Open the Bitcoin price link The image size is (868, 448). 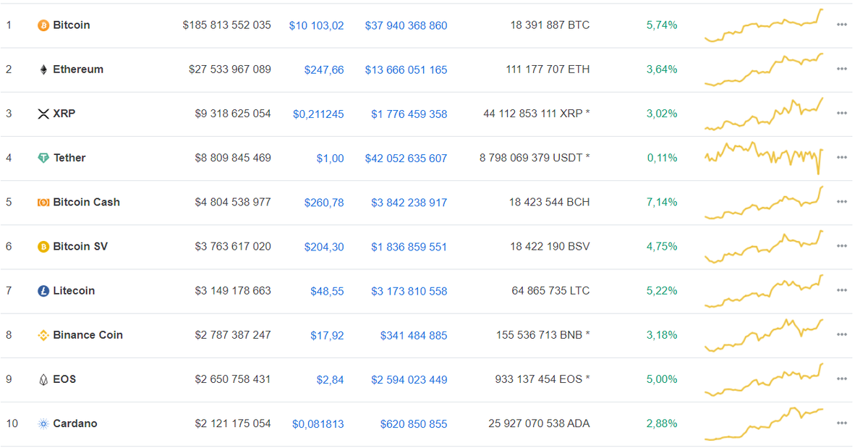tap(318, 25)
